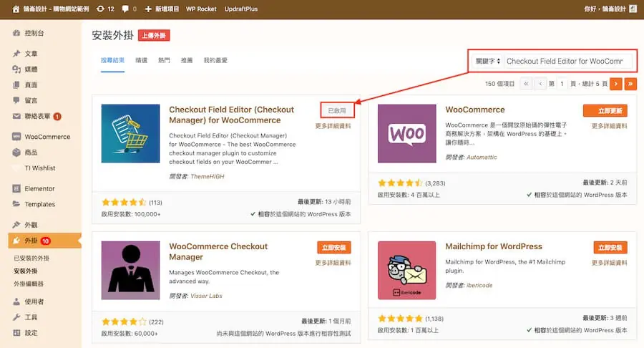
Task: Open more details for WooCommerce
Action: 609,126
